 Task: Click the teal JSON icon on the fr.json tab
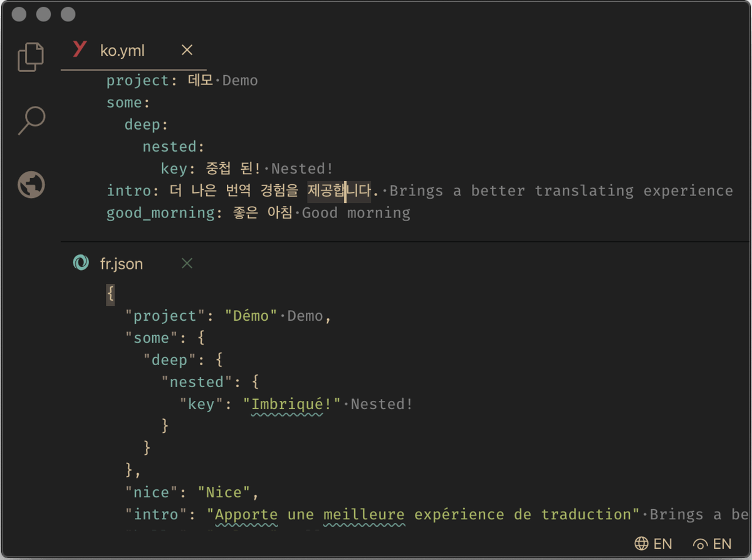coord(80,263)
